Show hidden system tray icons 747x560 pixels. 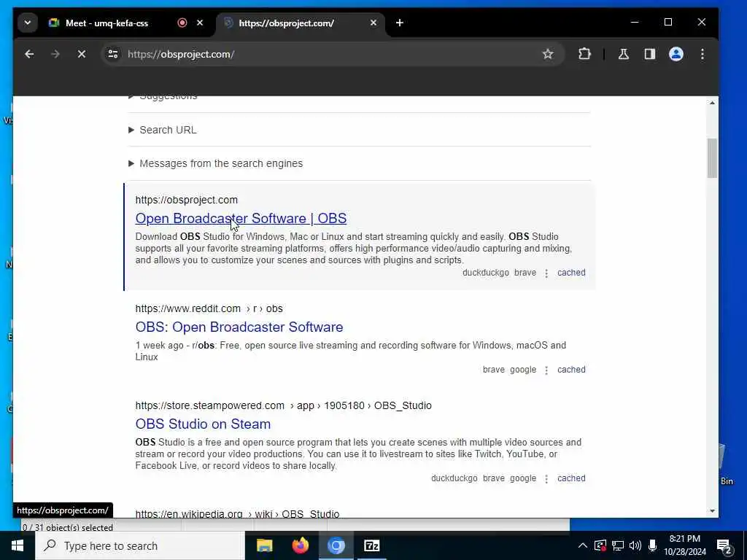click(x=582, y=545)
